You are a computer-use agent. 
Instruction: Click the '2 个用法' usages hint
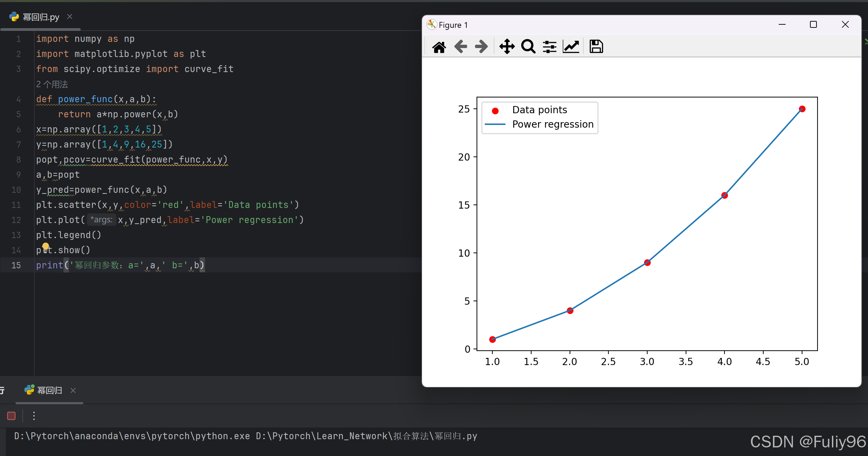point(52,84)
